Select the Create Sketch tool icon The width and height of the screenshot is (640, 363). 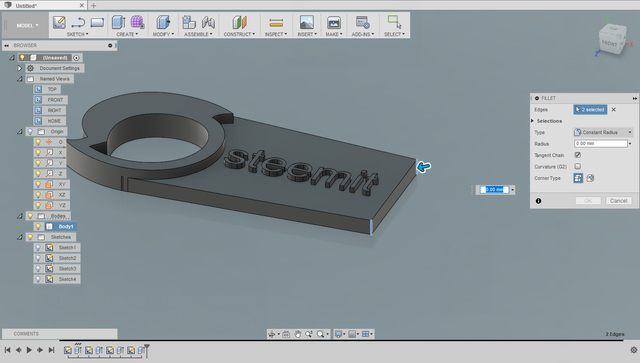[x=59, y=22]
